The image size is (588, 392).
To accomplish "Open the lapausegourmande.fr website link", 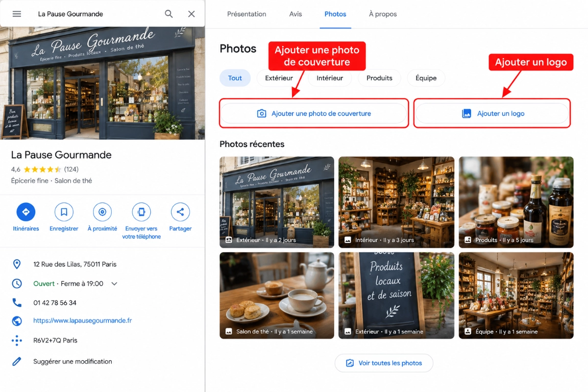I will coord(82,320).
